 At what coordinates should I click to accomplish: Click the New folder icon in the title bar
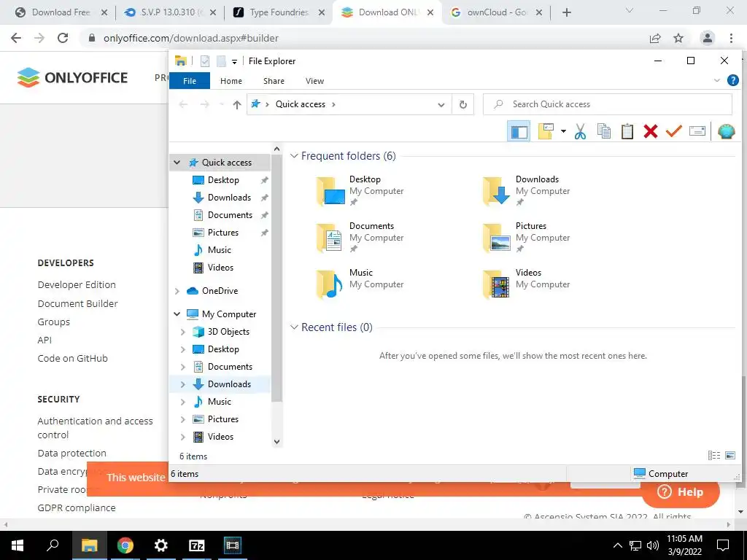221,61
